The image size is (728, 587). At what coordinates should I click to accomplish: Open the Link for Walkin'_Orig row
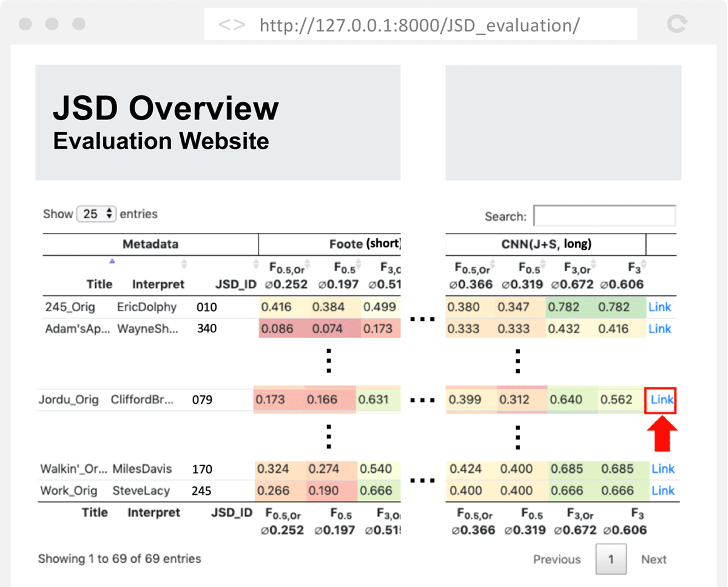[662, 469]
